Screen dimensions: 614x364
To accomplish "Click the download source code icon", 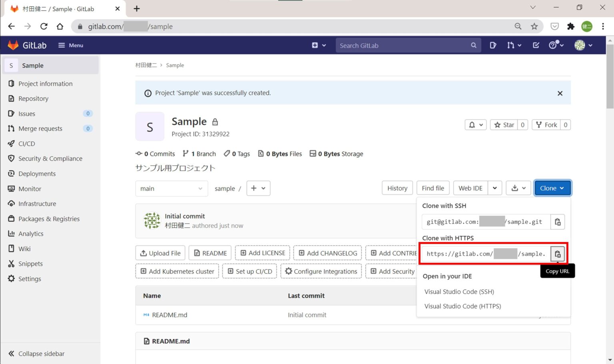I will [516, 188].
